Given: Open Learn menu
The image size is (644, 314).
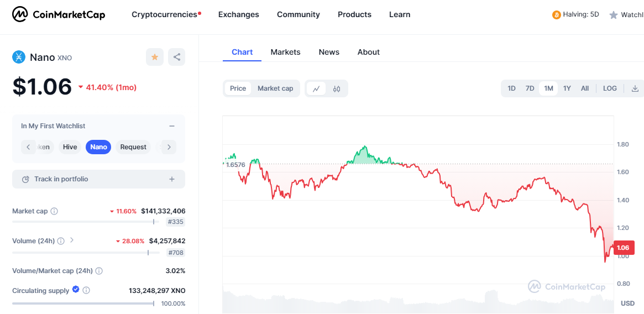Looking at the screenshot, I should tap(400, 14).
